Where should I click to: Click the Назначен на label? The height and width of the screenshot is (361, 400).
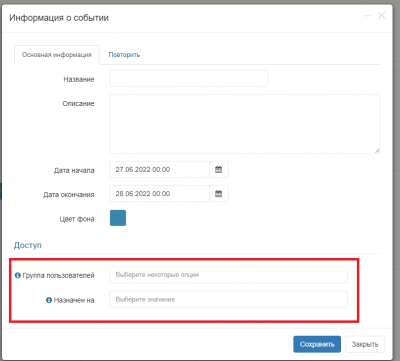tap(74, 300)
